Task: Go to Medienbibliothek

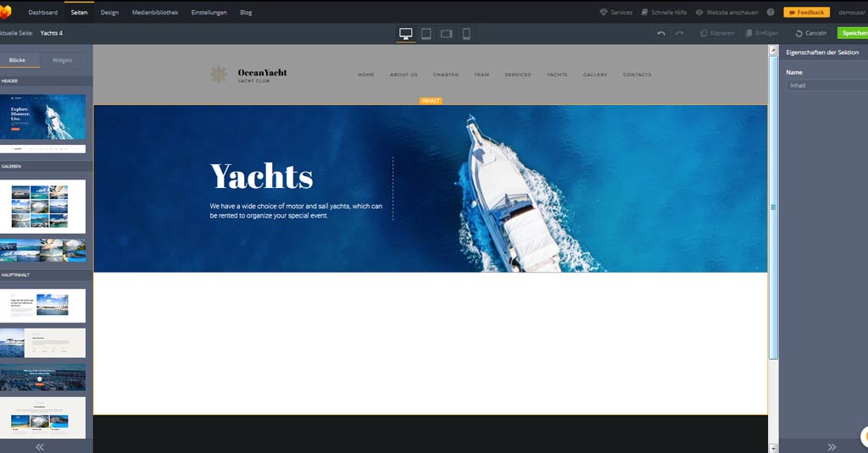Action: (155, 13)
